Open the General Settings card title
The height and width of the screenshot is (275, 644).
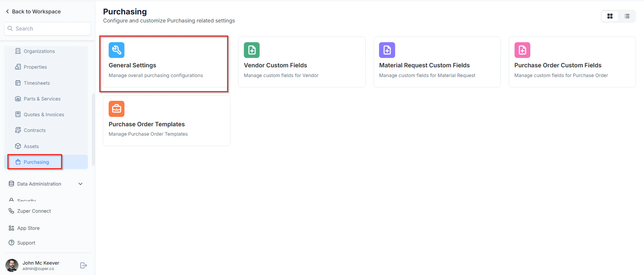(x=132, y=65)
